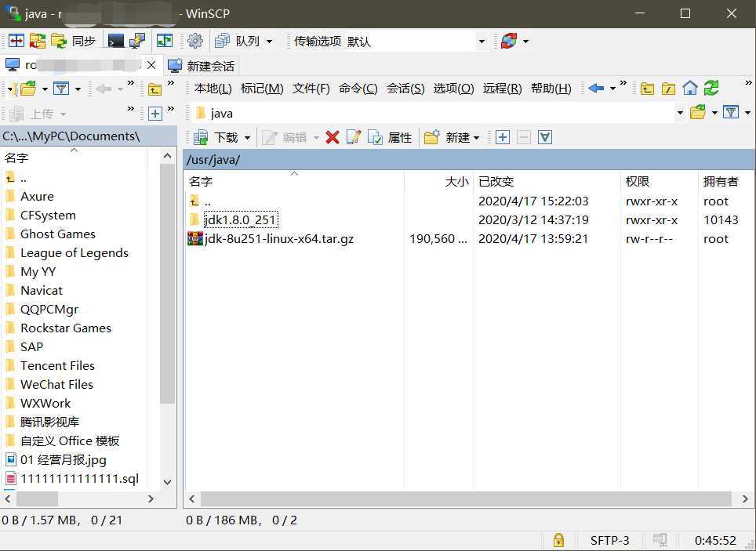The width and height of the screenshot is (756, 551).
Task: Click remote panel filter icon
Action: [732, 113]
